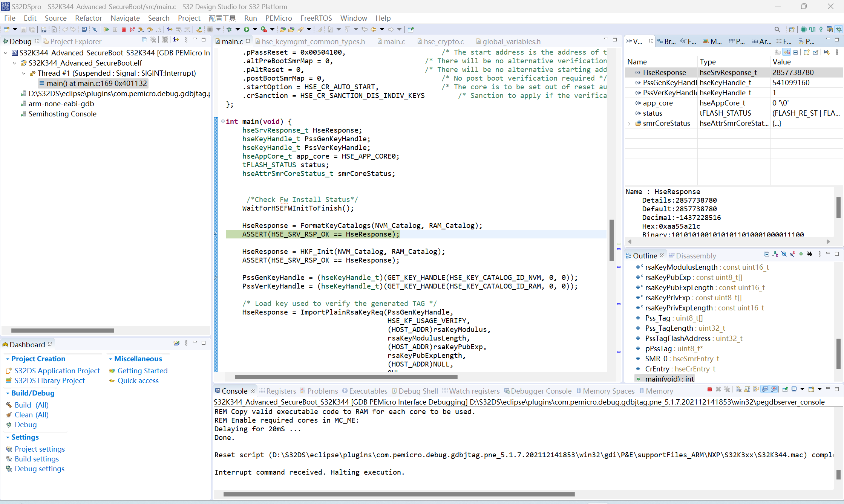
Task: Toggle Hide Static Members in Outline
Action: pyautogui.click(x=792, y=254)
